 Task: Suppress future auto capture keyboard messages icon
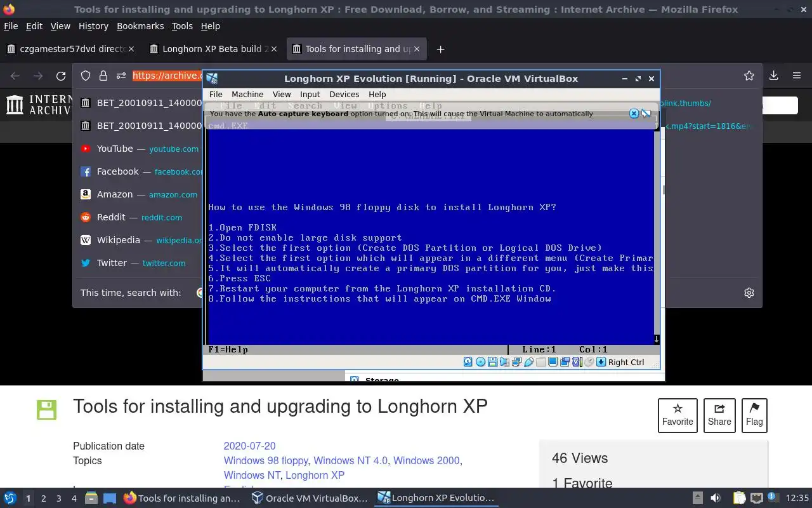coord(646,113)
